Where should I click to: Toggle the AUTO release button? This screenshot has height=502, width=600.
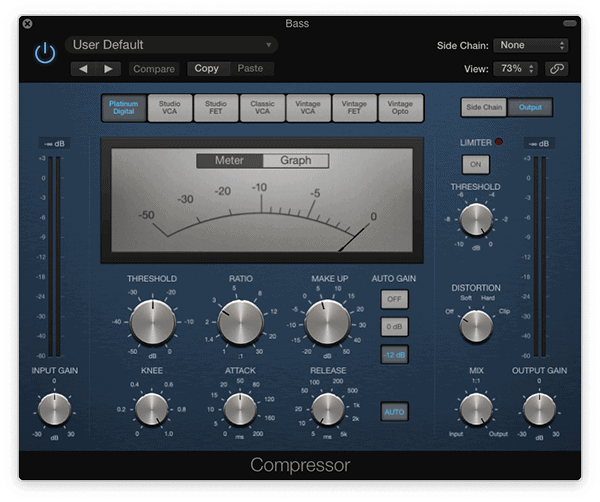pyautogui.click(x=394, y=411)
